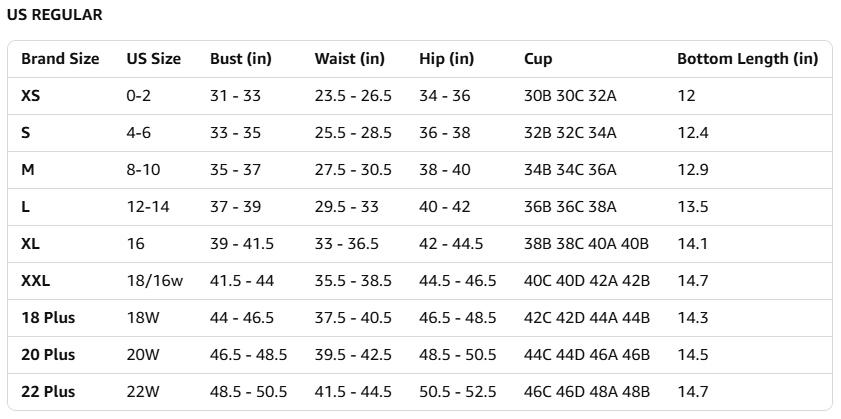The width and height of the screenshot is (841, 419).
Task: Click the XS brand size row label
Action: coord(31,96)
